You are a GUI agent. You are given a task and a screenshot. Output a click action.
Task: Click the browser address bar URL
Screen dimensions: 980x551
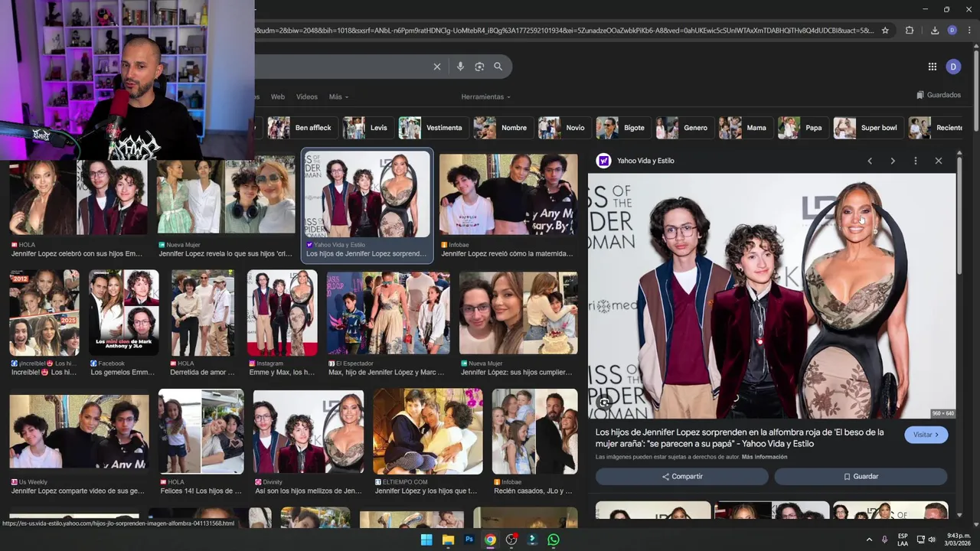pyautogui.click(x=564, y=31)
